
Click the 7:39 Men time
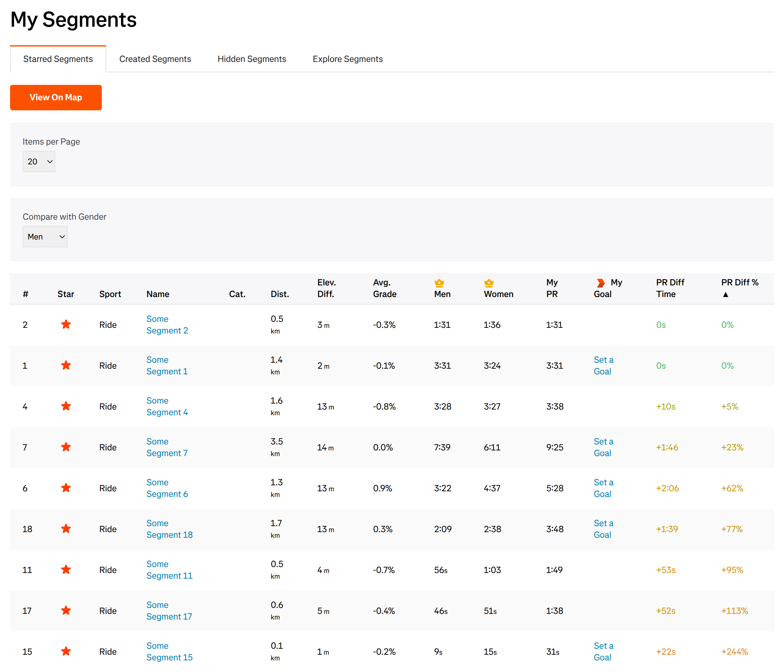[442, 447]
